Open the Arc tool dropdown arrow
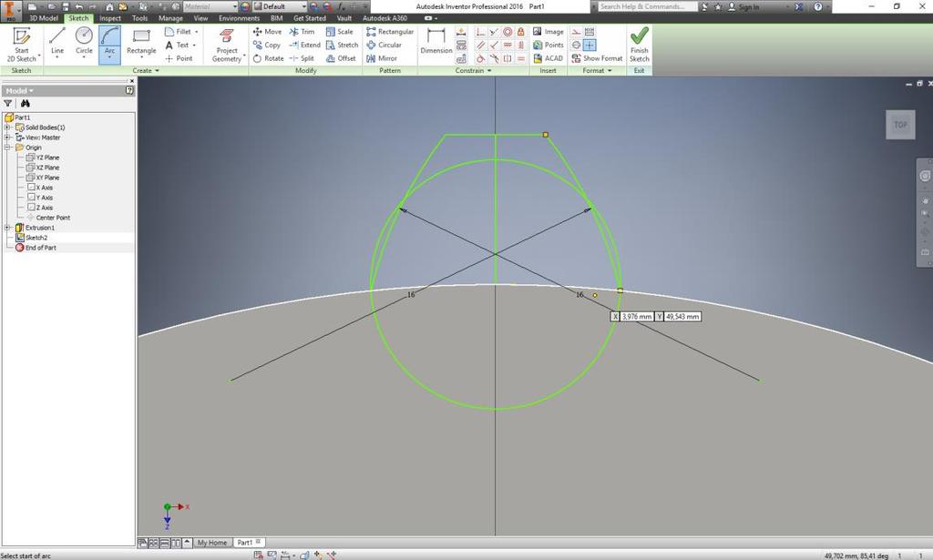Image resolution: width=933 pixels, height=560 pixels. click(109, 58)
